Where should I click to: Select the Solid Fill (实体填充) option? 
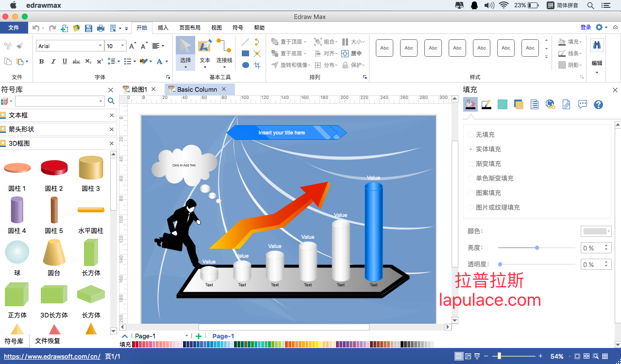tap(484, 149)
